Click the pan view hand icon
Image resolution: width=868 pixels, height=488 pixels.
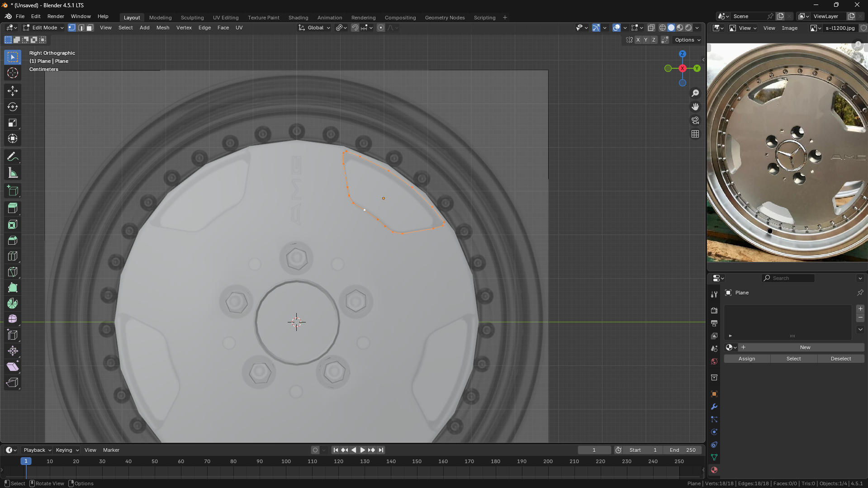coord(695,107)
